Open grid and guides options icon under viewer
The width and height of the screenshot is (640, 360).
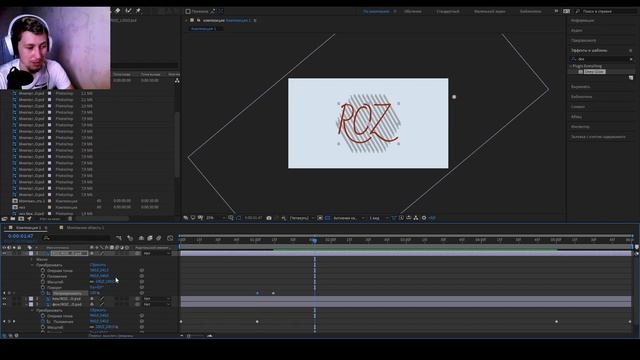coord(231,218)
